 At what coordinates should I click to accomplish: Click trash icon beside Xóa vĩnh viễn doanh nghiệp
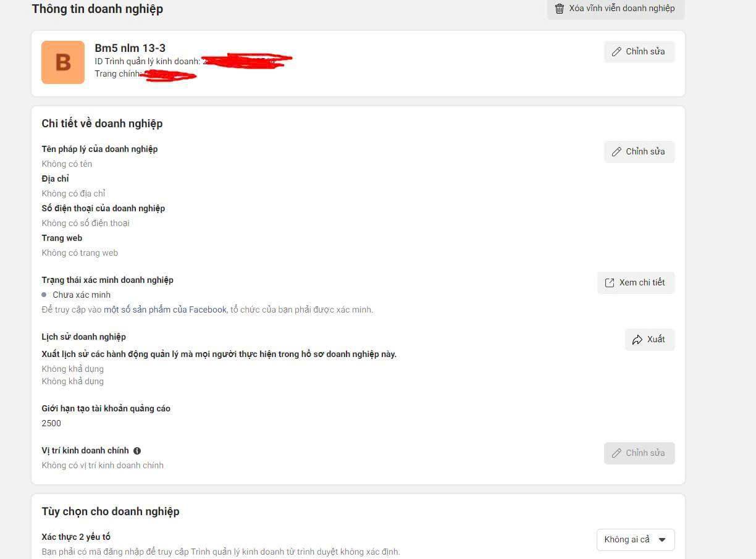(560, 9)
